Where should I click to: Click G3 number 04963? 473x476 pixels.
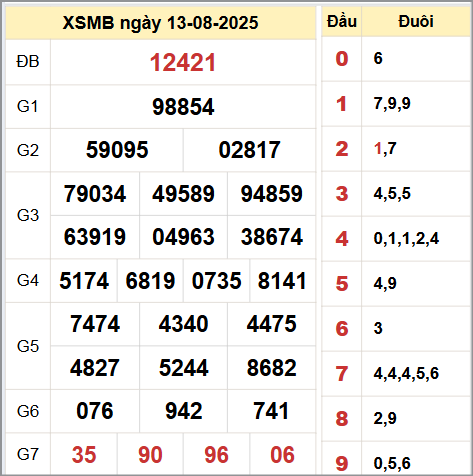pyautogui.click(x=183, y=237)
